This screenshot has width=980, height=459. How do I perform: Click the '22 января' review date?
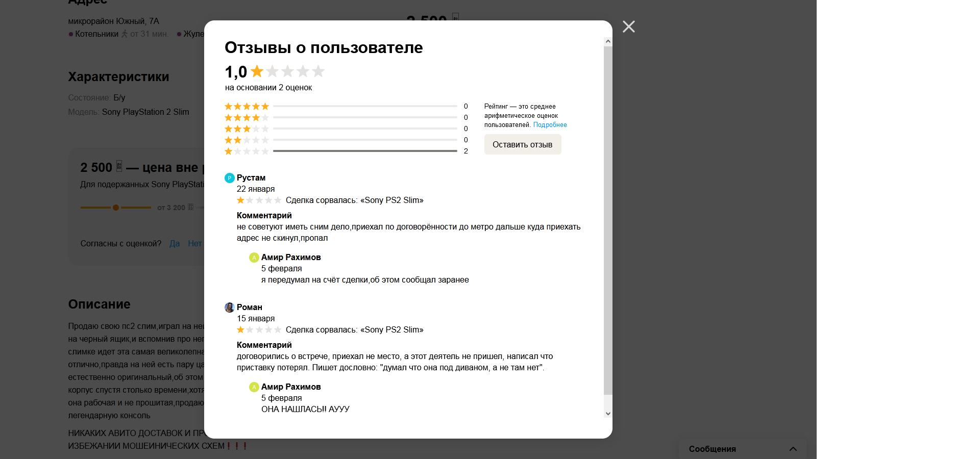pos(256,189)
